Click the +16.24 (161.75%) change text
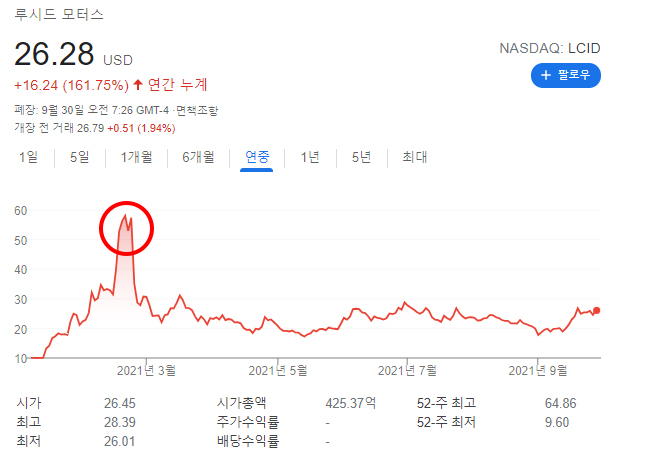Image resolution: width=662 pixels, height=473 pixels. pyautogui.click(x=71, y=85)
